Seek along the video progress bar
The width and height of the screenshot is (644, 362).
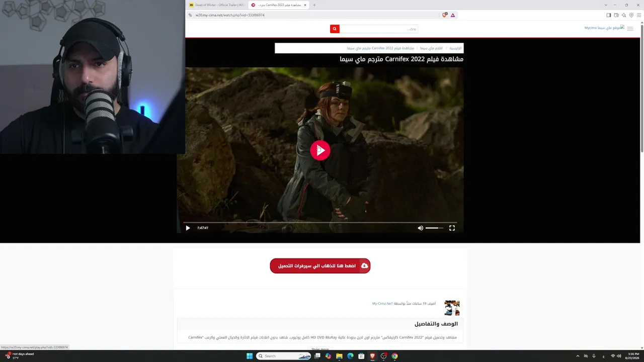pyautogui.click(x=320, y=222)
